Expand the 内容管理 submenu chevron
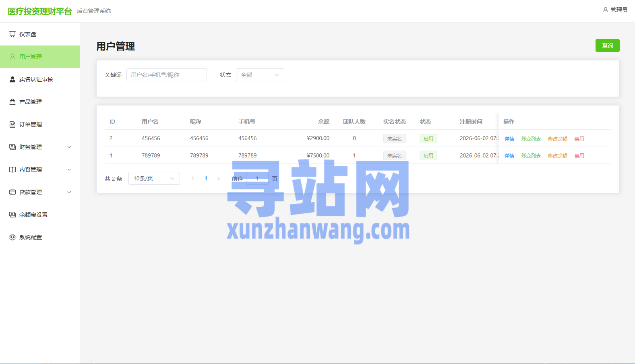 69,170
